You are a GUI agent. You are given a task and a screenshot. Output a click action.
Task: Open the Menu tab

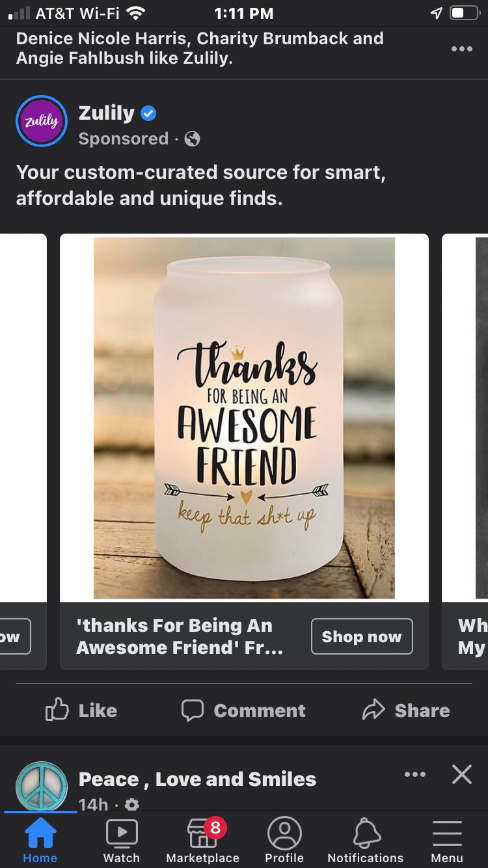click(x=447, y=840)
